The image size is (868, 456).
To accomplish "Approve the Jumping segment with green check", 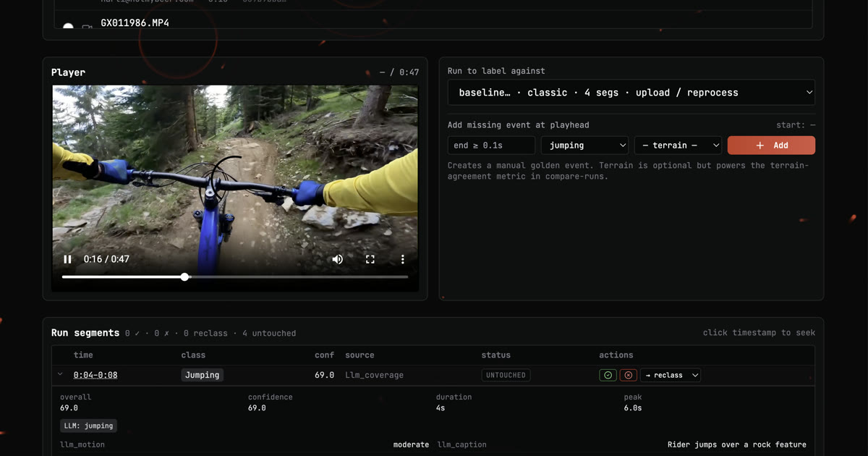I will [608, 375].
